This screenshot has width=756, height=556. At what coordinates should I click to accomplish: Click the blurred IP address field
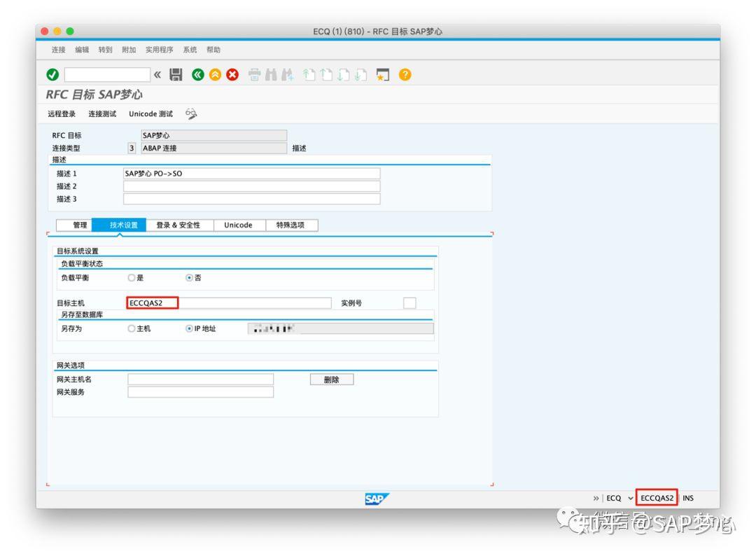[x=340, y=328]
